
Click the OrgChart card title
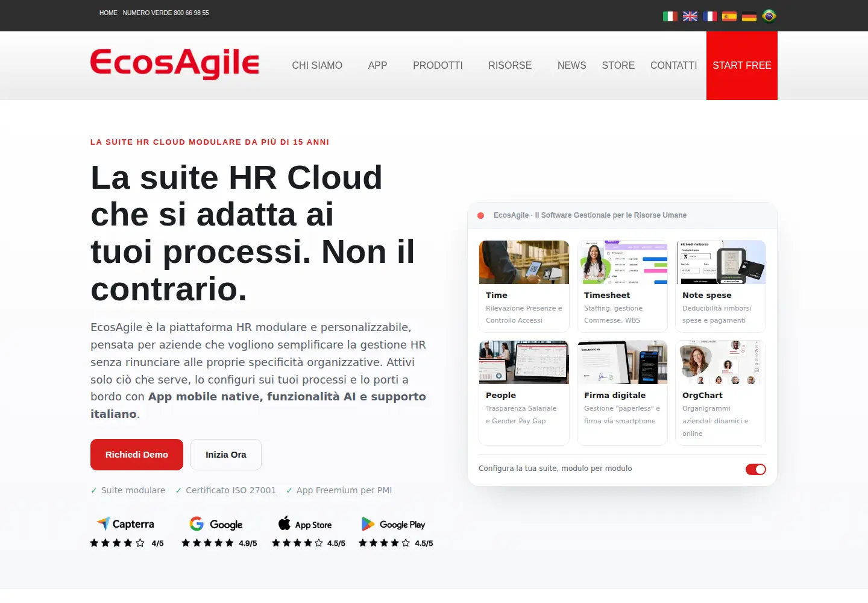(x=702, y=395)
